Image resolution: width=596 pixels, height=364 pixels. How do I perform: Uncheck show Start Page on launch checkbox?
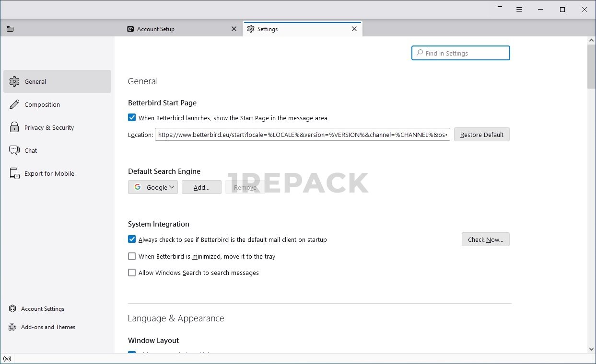point(132,117)
